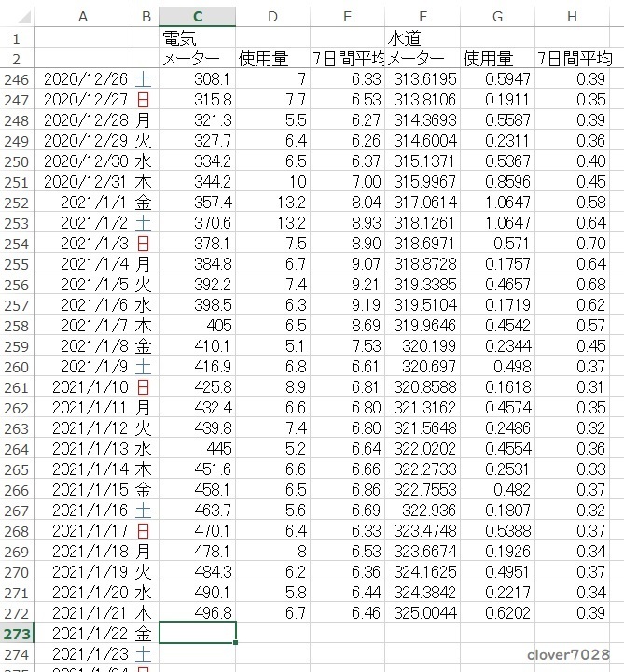624x672 pixels.
Task: Select the water meter value 325.0044
Action: [423, 612]
